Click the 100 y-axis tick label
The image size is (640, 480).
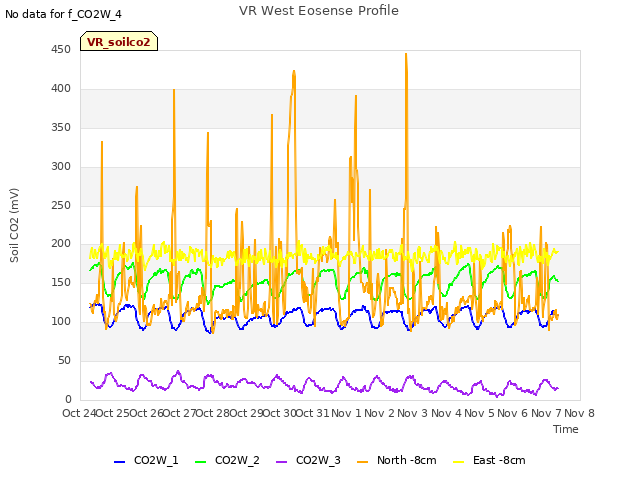[x=61, y=322]
